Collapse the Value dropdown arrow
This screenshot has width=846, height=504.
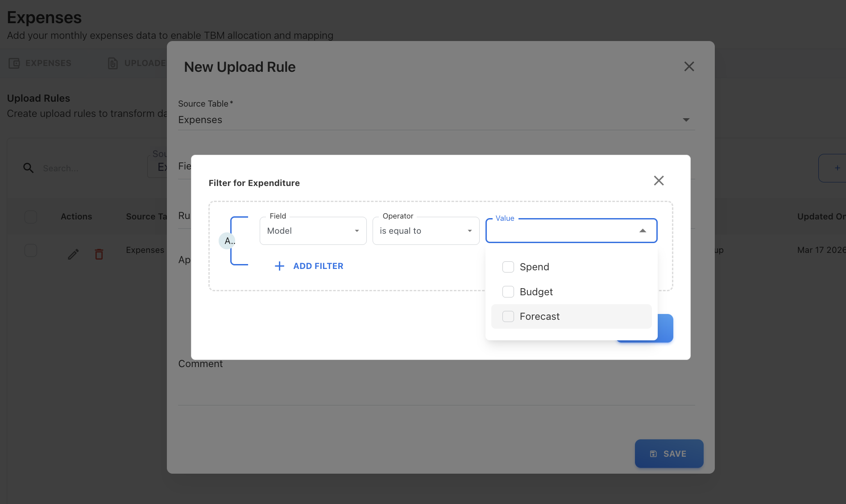click(643, 231)
